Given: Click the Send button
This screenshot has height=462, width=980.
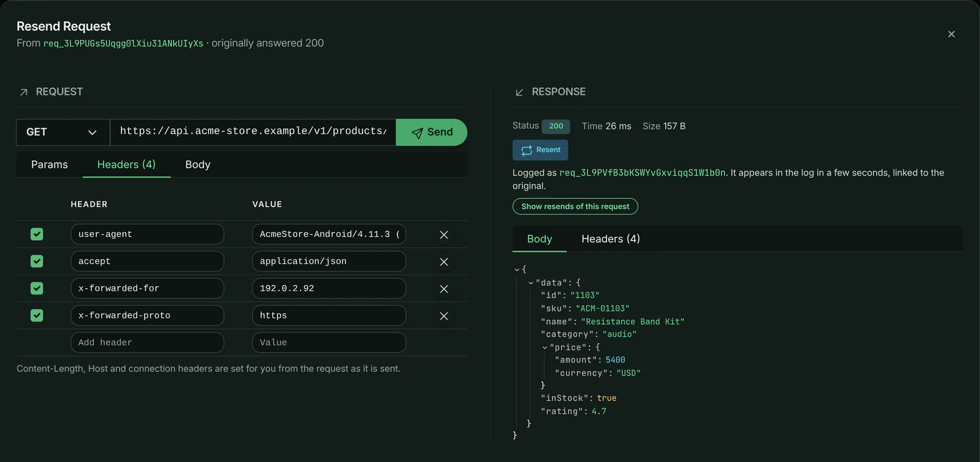Looking at the screenshot, I should click(432, 132).
